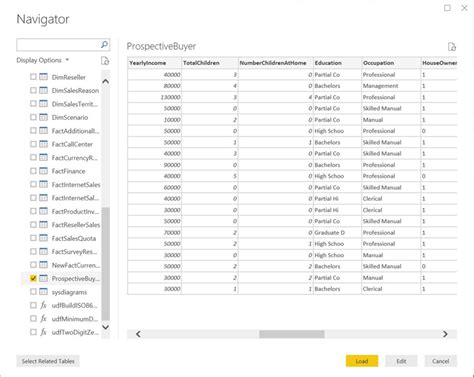
Task: Click the FactInternetSales table icon
Action: tap(43, 184)
